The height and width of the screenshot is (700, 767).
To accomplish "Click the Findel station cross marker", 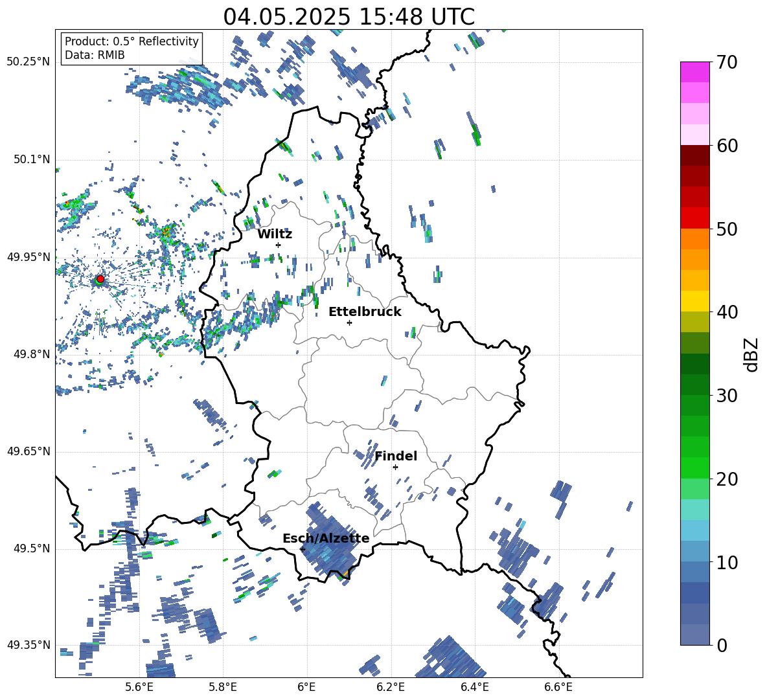I will [395, 468].
